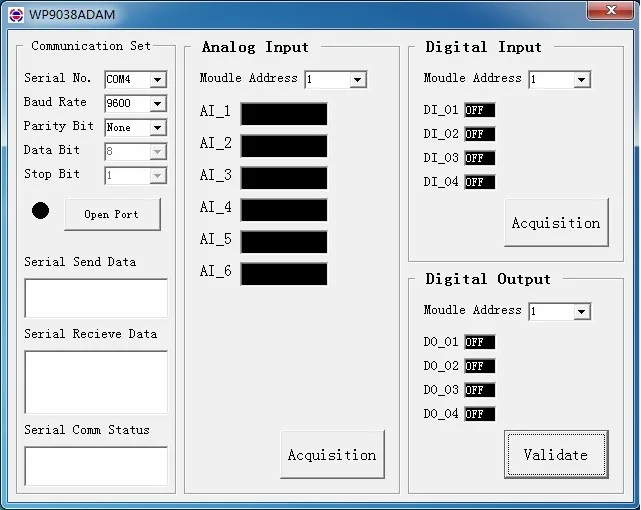
Task: Click Acquisition button in Analog Input panel
Action: [332, 454]
